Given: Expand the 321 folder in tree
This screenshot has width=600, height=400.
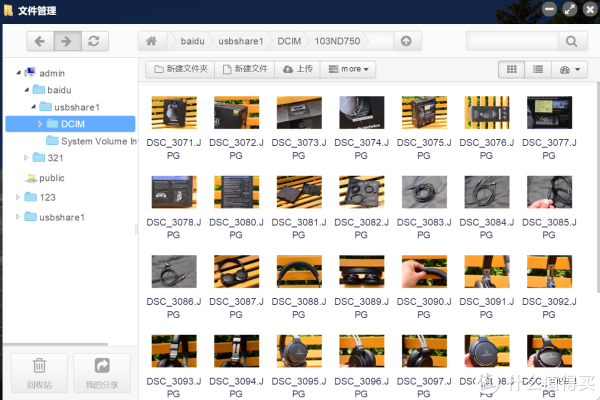Looking at the screenshot, I should click(x=27, y=158).
